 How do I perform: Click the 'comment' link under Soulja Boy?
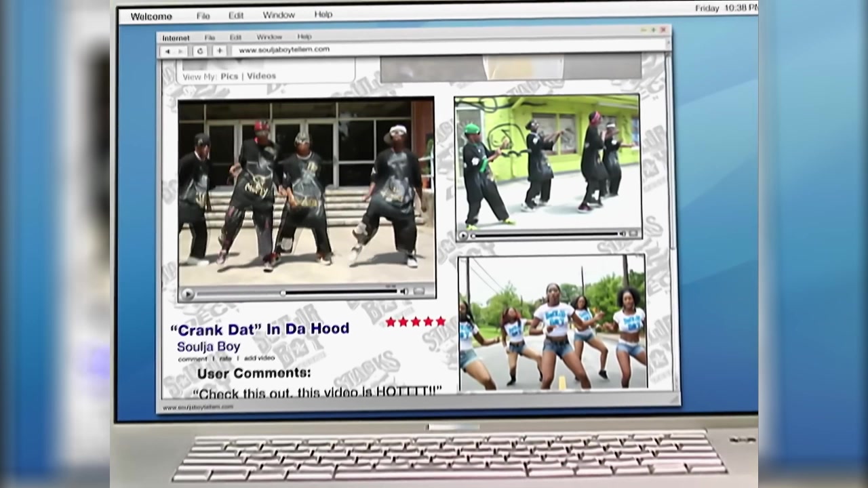(x=192, y=359)
